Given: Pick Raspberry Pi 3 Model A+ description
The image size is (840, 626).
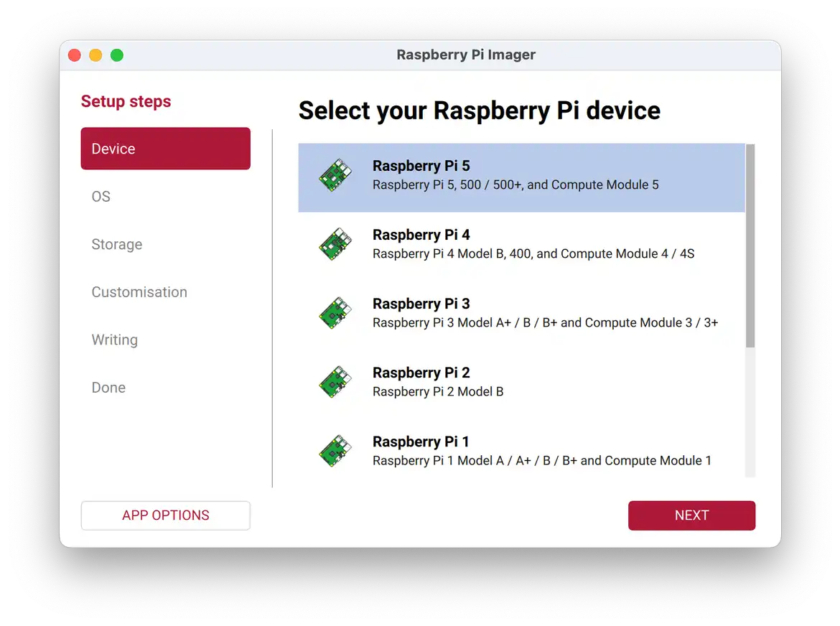Looking at the screenshot, I should tap(545, 322).
